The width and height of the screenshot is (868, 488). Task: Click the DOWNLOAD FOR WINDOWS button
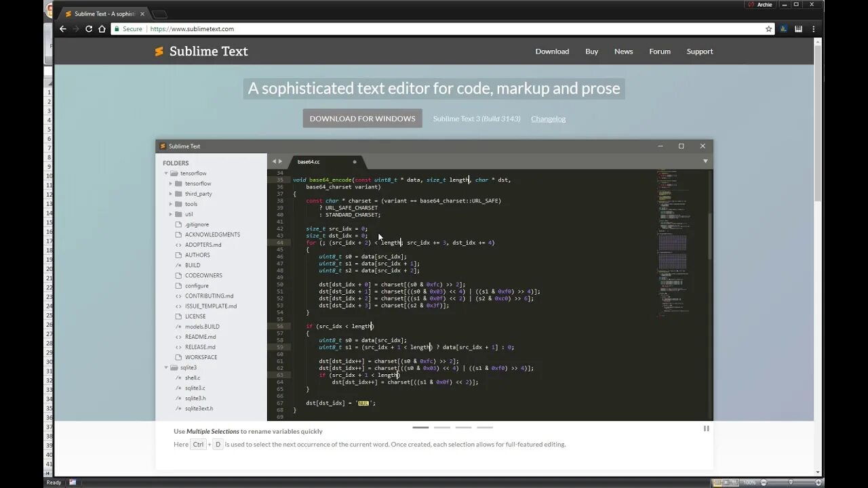pyautogui.click(x=362, y=119)
